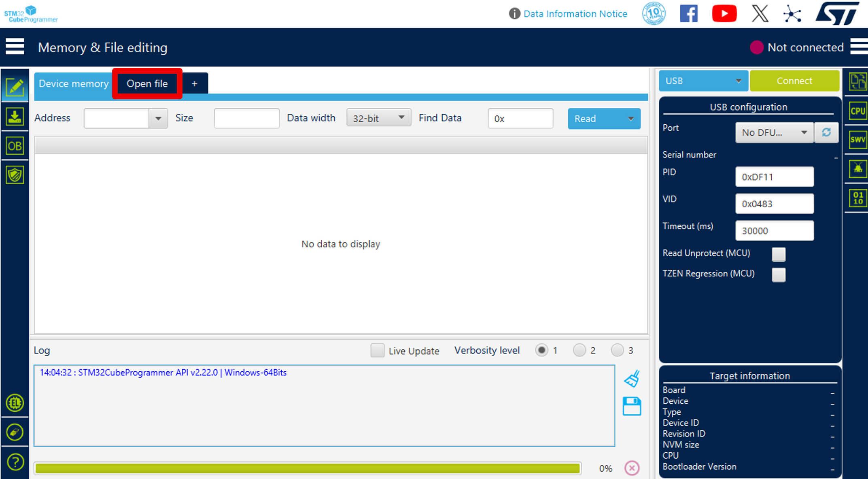868x479 pixels.
Task: Open the main hamburger menu
Action: pyautogui.click(x=15, y=47)
